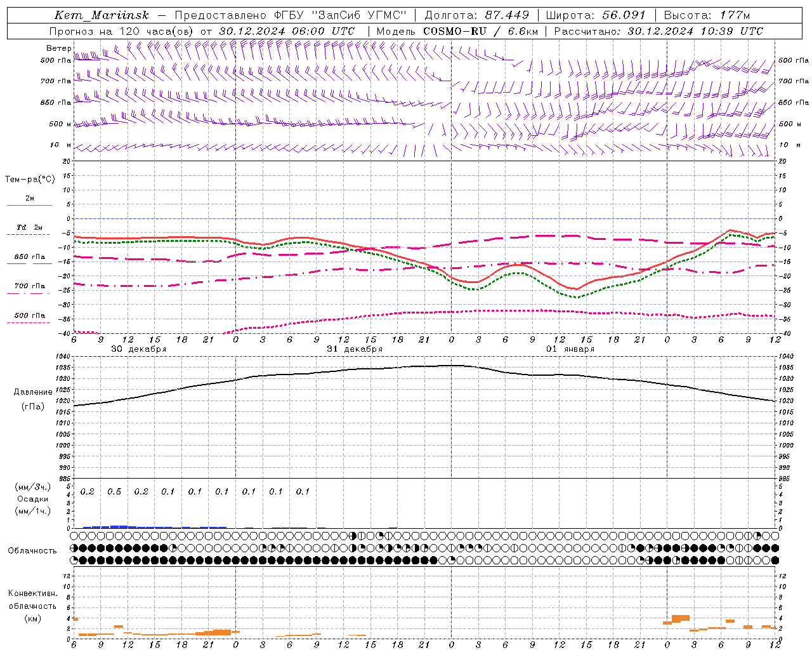
Task: Click 'Предоставлено ФГБУ "ЗапСиб УГМС"' text
Action: click(x=290, y=15)
